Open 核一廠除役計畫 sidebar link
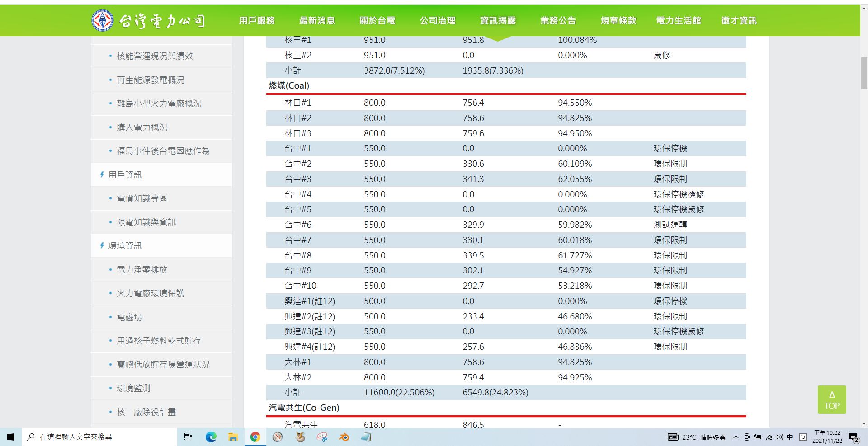The width and height of the screenshot is (868, 446). click(146, 412)
